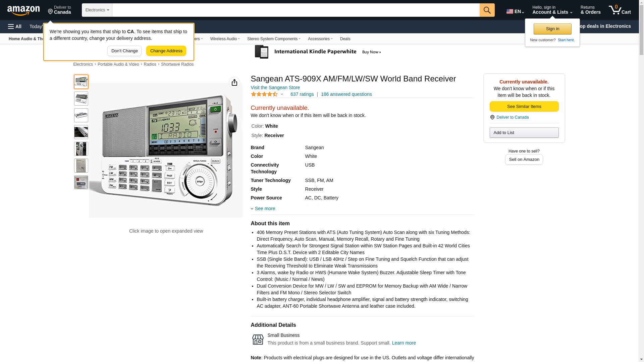Open the Stereo System Components menu
The width and height of the screenshot is (644, 362).
pyautogui.click(x=273, y=39)
